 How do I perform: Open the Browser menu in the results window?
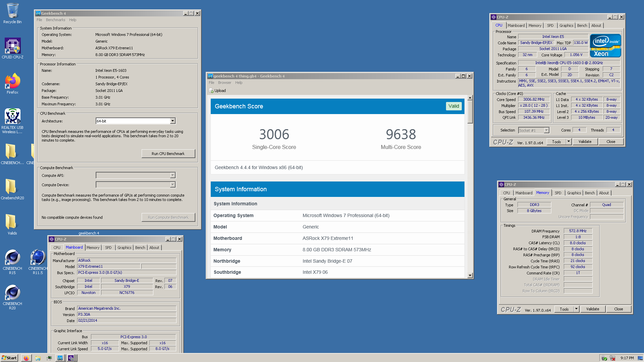(x=225, y=83)
